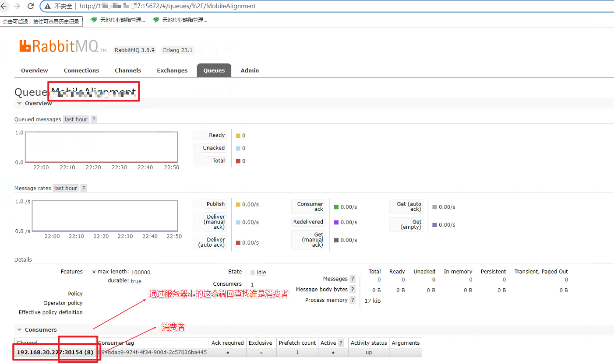
Task: Click the red Total legend swatch
Action: coord(238,161)
